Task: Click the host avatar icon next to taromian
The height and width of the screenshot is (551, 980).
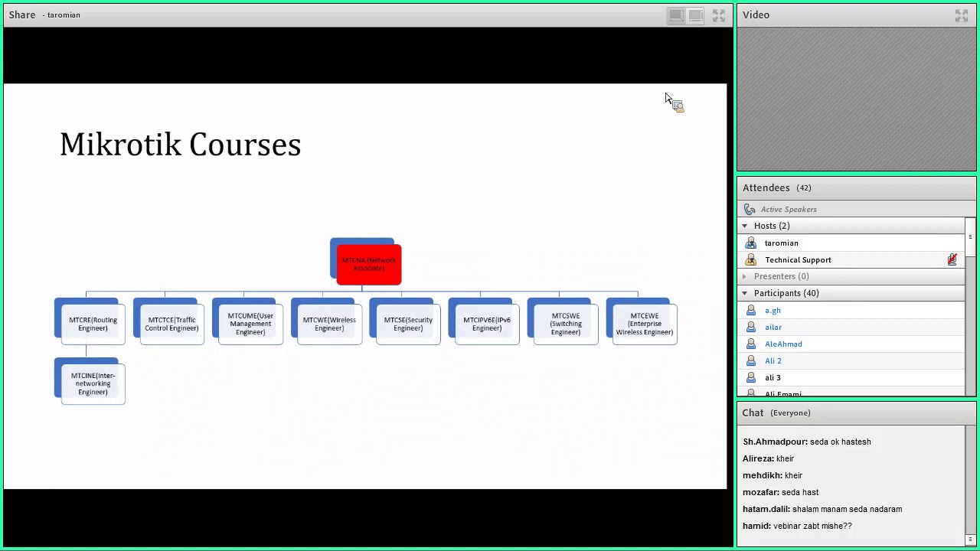Action: (750, 243)
